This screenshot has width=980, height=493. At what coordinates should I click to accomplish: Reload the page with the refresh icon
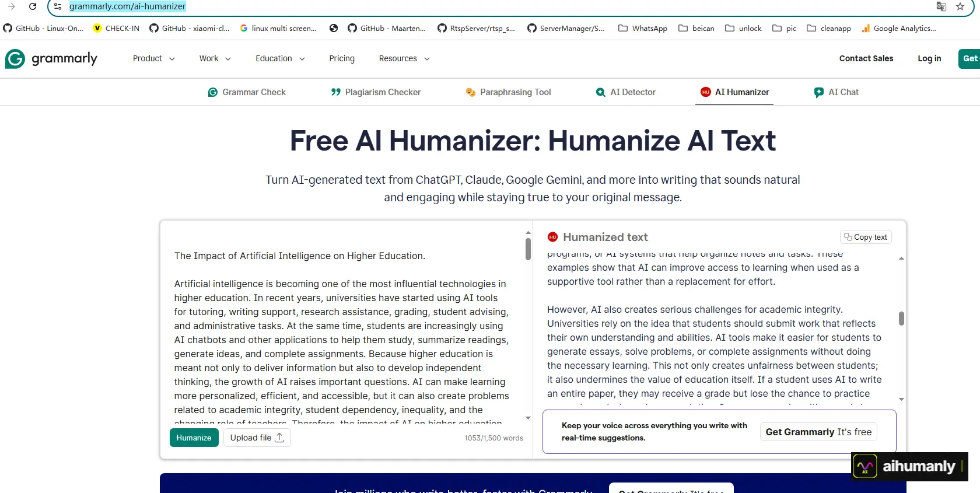33,6
